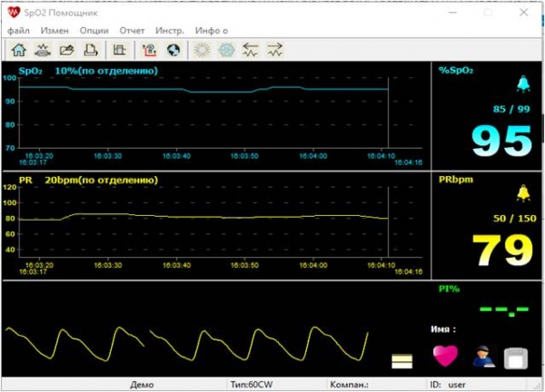This screenshot has width=545, height=392.
Task: Open the файл menu
Action: pos(18,31)
